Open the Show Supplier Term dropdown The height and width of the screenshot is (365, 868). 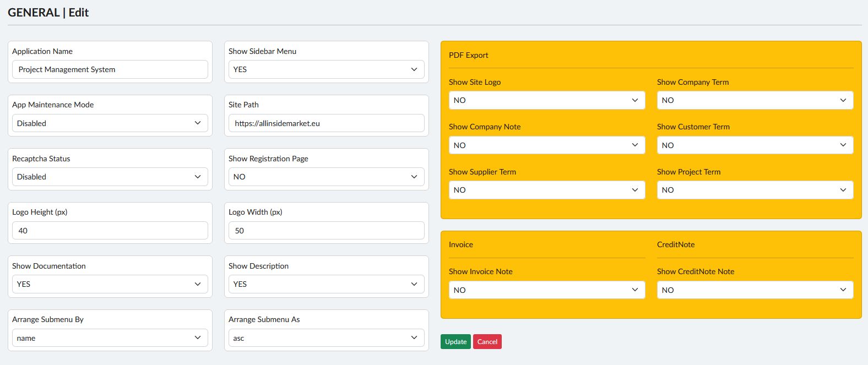(x=546, y=190)
